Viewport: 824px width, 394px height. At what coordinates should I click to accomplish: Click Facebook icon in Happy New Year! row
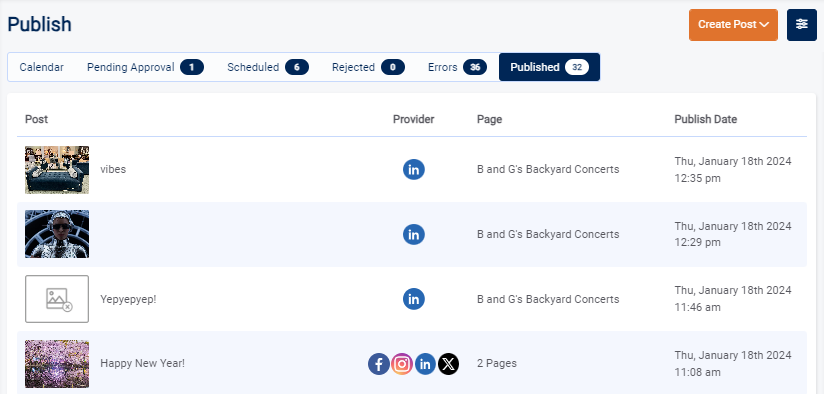pos(378,364)
